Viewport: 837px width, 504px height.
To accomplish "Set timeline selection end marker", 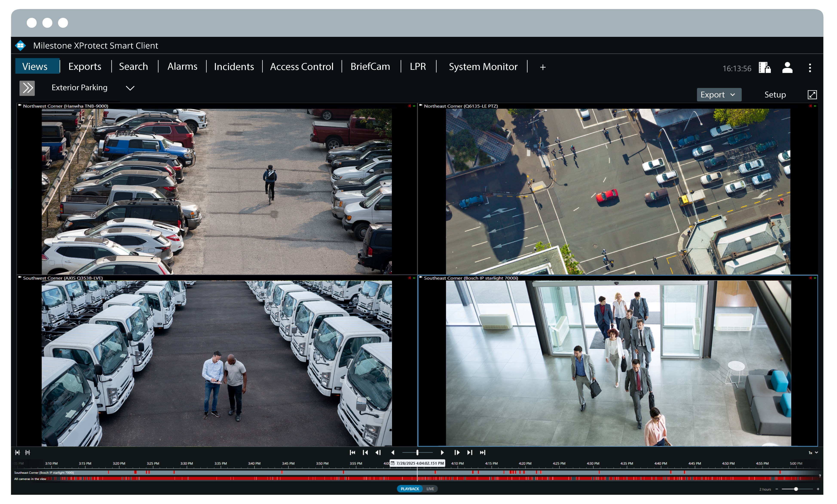I will click(x=28, y=452).
